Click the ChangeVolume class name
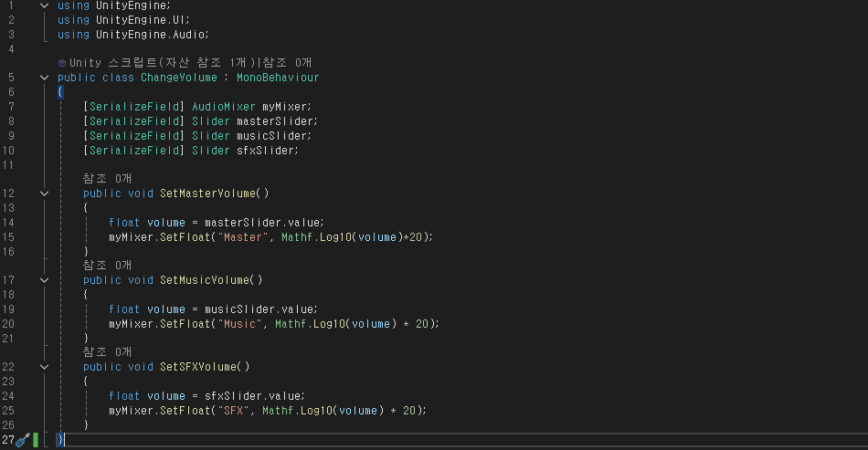The width and height of the screenshot is (868, 450). (179, 78)
